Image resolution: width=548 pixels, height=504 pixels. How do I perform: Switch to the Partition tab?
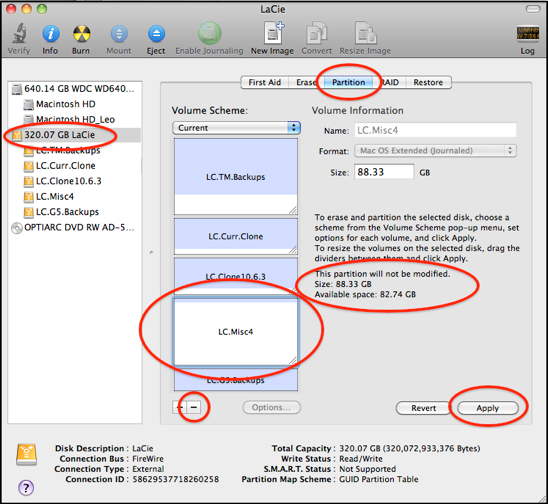(x=348, y=82)
